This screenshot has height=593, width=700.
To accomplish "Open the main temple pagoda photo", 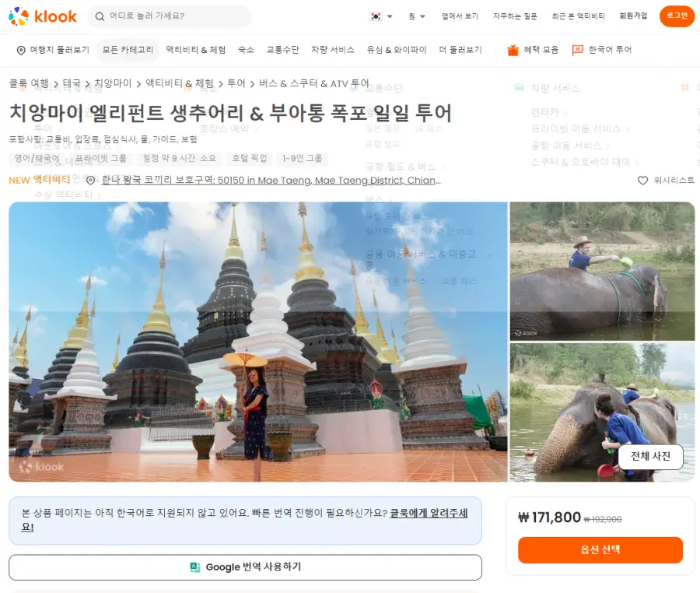I will (258, 342).
